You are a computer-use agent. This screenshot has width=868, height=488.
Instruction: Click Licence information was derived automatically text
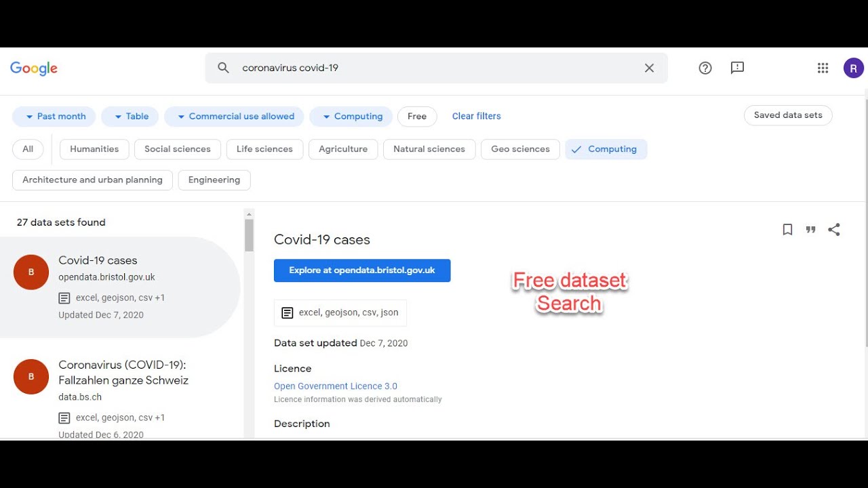click(x=358, y=399)
